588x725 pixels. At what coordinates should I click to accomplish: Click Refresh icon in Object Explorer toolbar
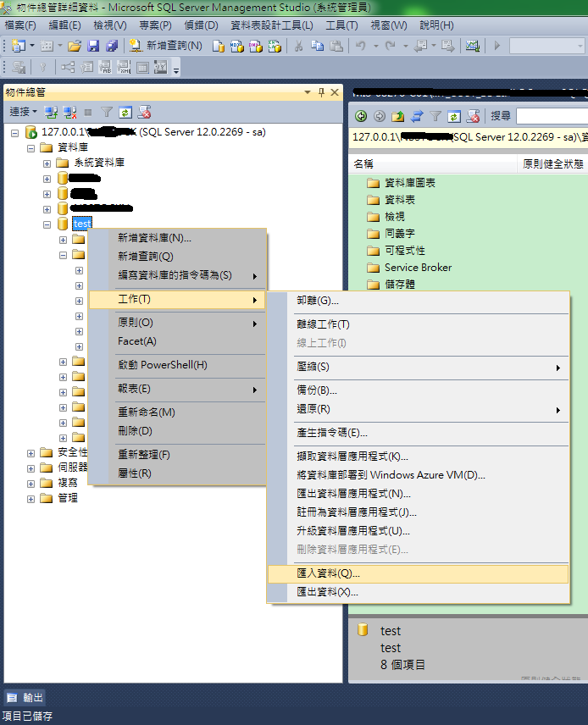[125, 113]
